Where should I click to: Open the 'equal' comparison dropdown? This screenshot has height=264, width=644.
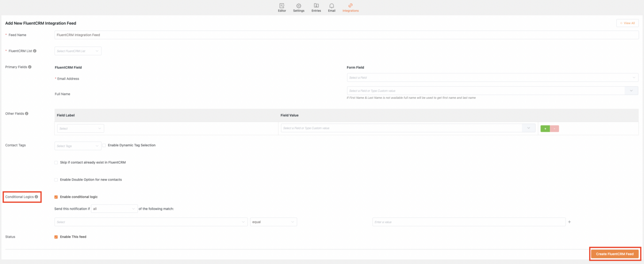[x=273, y=222]
